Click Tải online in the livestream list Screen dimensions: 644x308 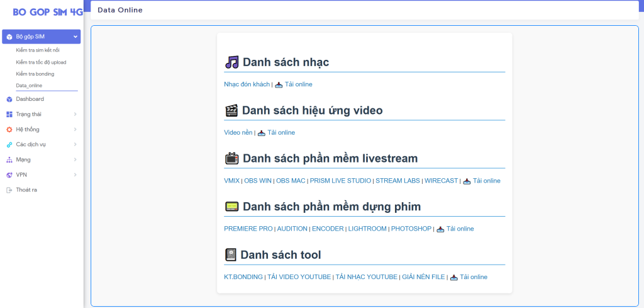487,181
